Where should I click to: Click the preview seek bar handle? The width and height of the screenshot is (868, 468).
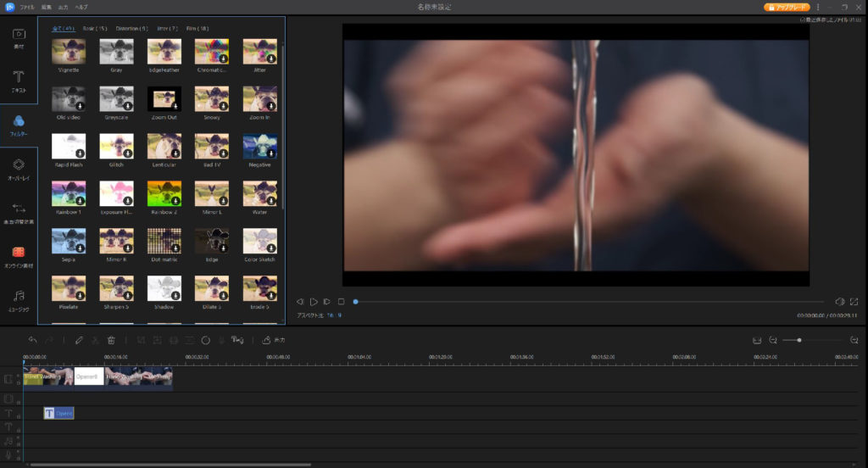pyautogui.click(x=355, y=302)
